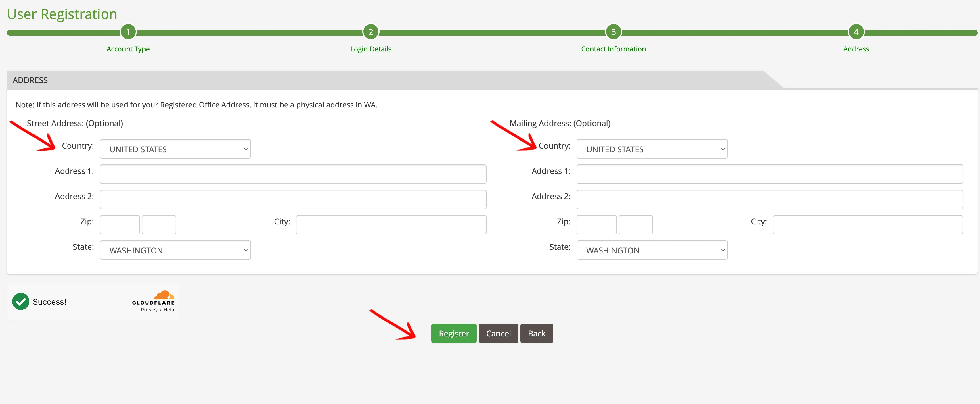Click the User Registration heading

62,14
